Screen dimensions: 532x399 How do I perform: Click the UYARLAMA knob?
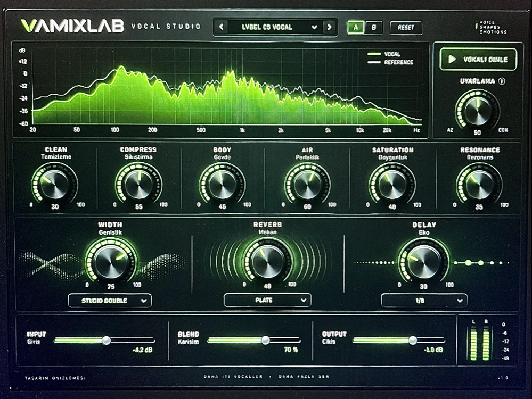coord(477,110)
